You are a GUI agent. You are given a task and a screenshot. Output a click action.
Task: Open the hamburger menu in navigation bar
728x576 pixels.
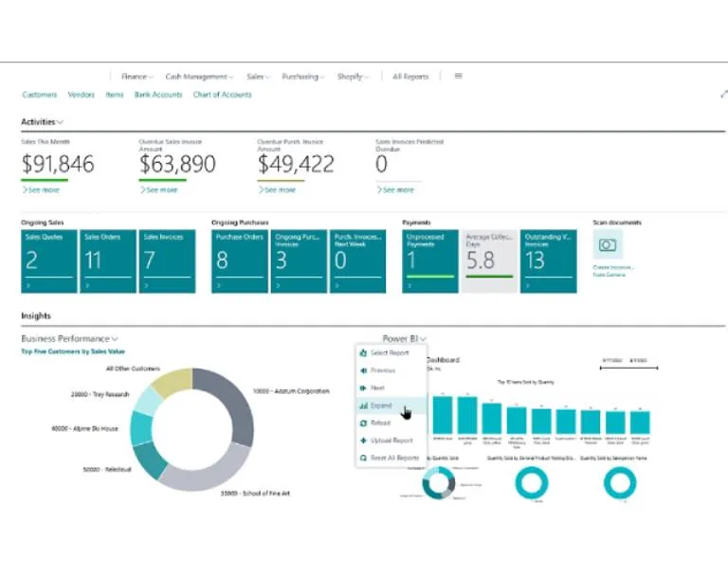459,76
